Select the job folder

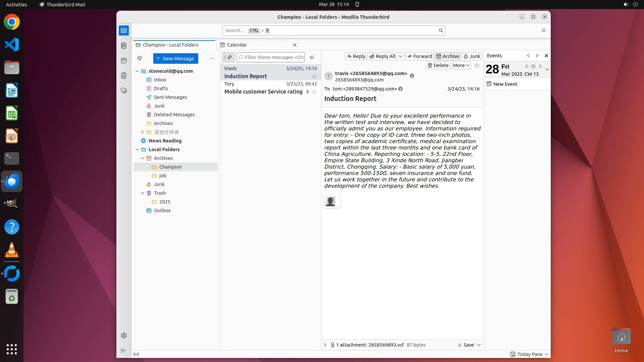(163, 176)
